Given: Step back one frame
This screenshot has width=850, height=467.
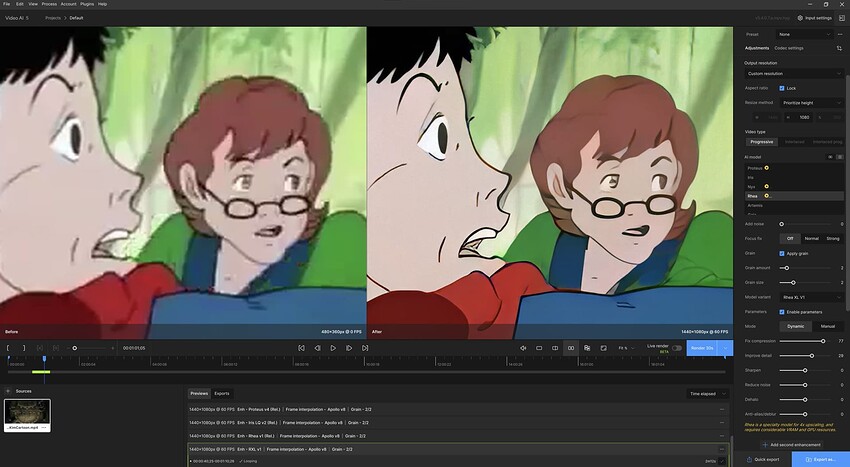Looking at the screenshot, I should [318, 348].
